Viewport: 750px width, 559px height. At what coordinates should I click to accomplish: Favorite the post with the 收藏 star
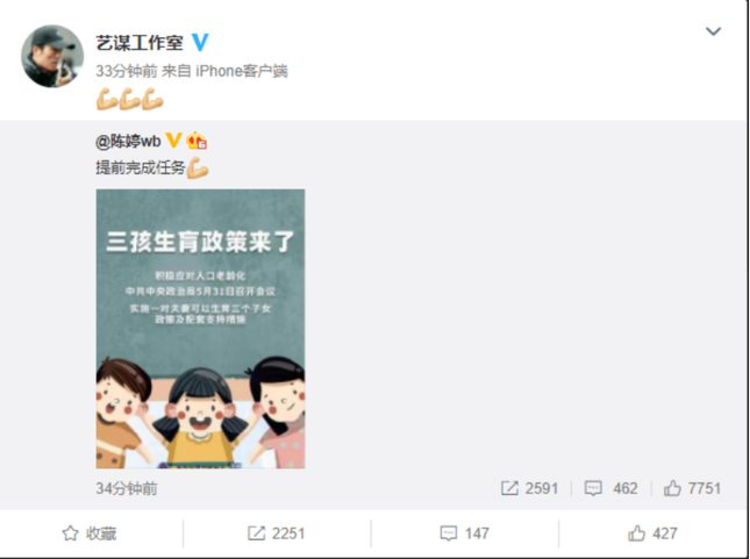(x=89, y=533)
